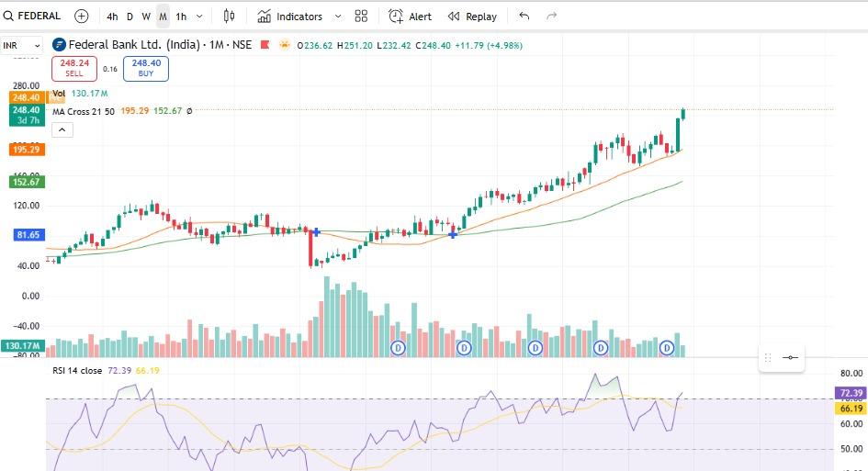Create an Alert
Image resolution: width=868 pixels, height=471 pixels.
[x=411, y=17]
